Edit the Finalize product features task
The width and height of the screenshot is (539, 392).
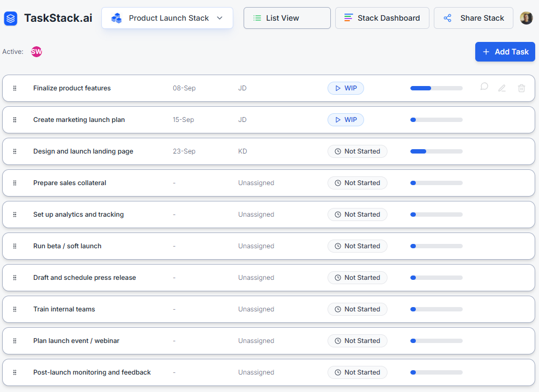click(502, 88)
